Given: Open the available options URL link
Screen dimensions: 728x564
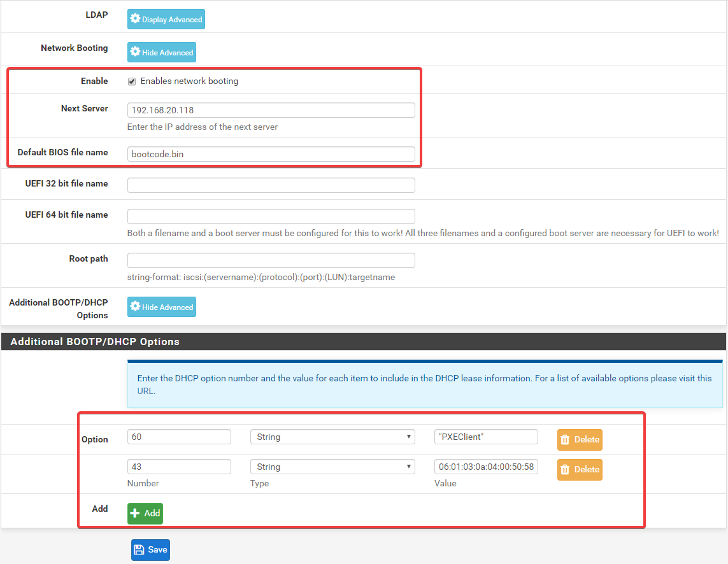Looking at the screenshot, I should pyautogui.click(x=146, y=391).
